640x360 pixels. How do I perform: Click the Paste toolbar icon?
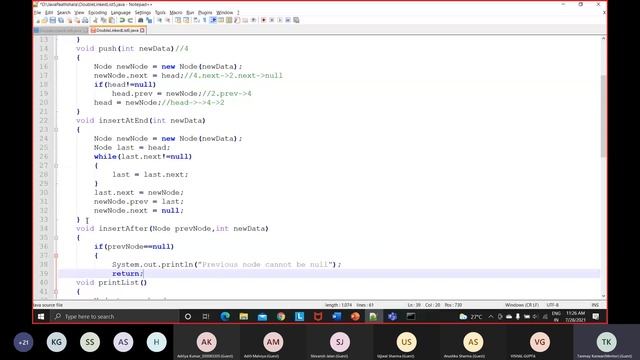(111, 20)
